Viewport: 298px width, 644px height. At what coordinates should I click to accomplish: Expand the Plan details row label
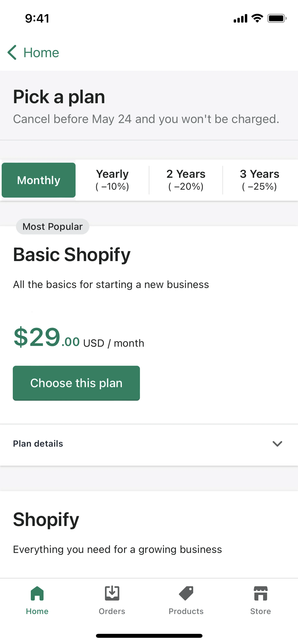pyautogui.click(x=38, y=444)
